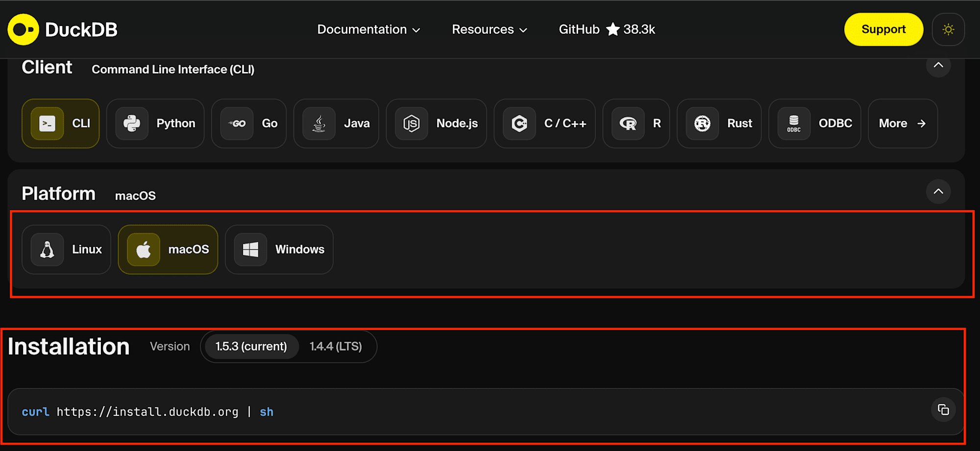Click the DuckDB wordmark text
This screenshot has height=451, width=980.
pos(81,30)
